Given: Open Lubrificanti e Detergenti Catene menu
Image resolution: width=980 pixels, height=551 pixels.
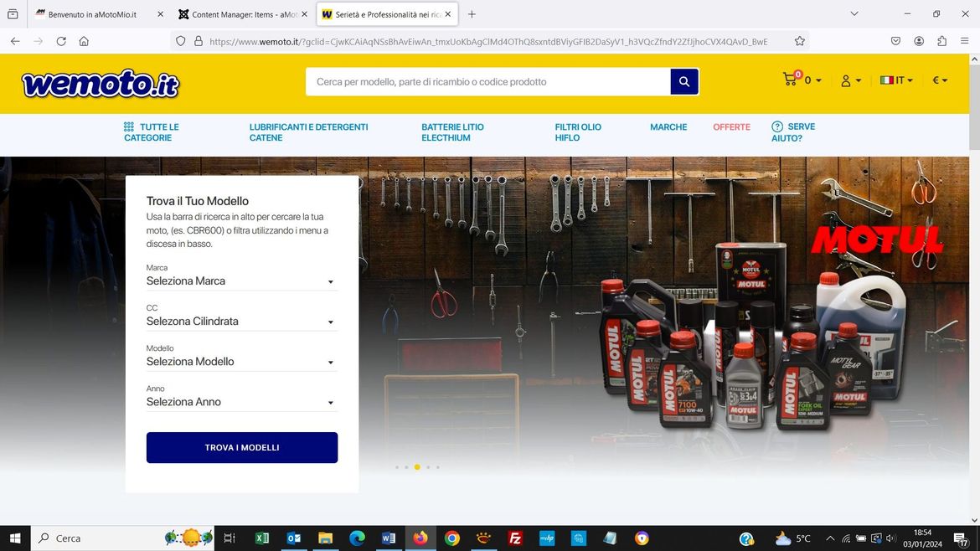Looking at the screenshot, I should (x=309, y=131).
